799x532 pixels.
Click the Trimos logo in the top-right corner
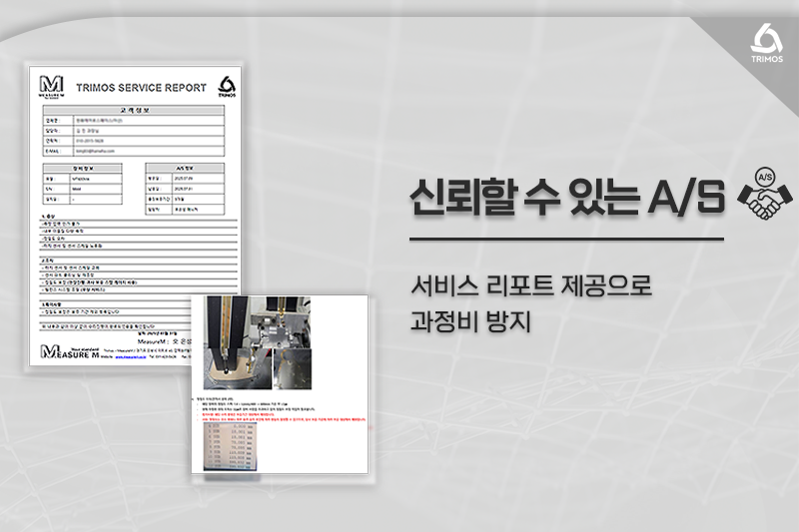765,43
